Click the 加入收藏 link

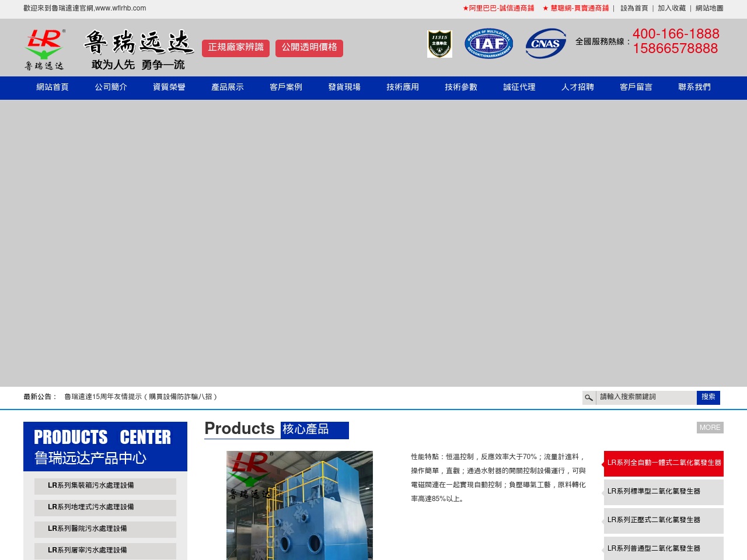pyautogui.click(x=672, y=8)
